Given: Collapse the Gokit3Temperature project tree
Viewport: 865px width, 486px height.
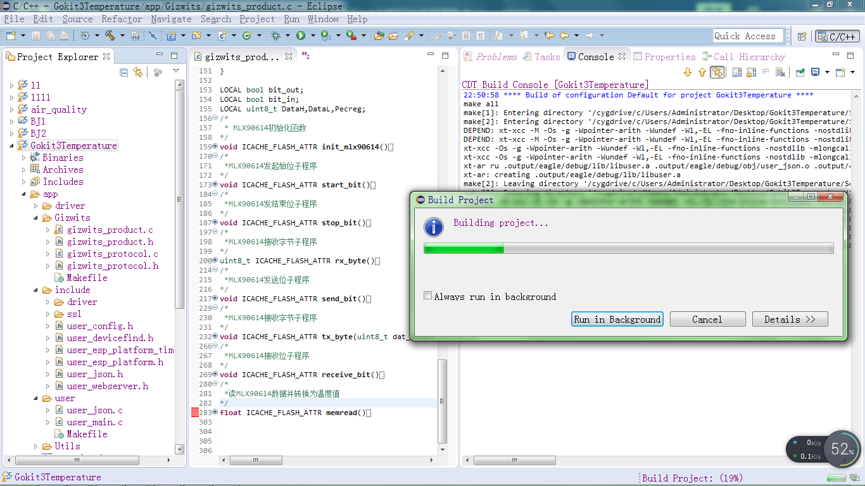Looking at the screenshot, I should click(x=12, y=146).
